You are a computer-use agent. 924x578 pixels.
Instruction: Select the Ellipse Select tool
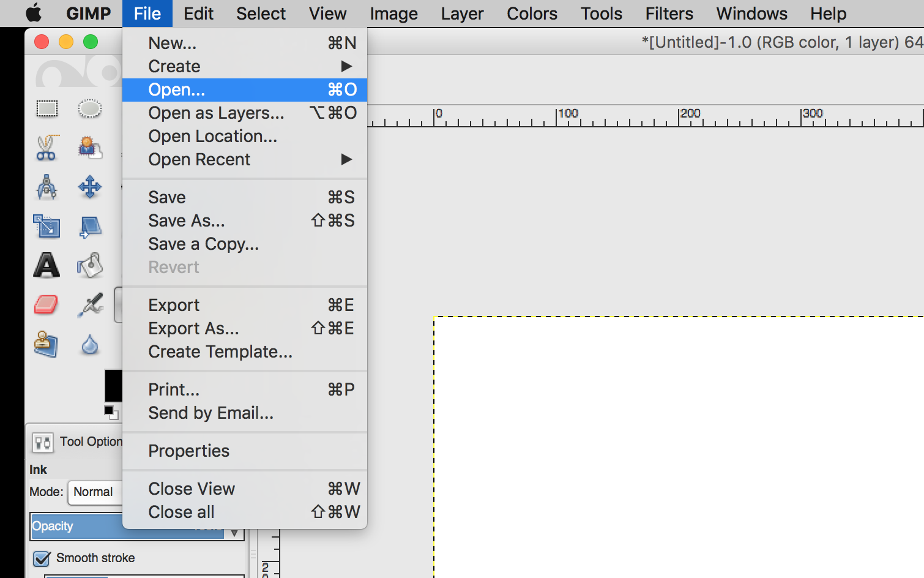pyautogui.click(x=90, y=109)
